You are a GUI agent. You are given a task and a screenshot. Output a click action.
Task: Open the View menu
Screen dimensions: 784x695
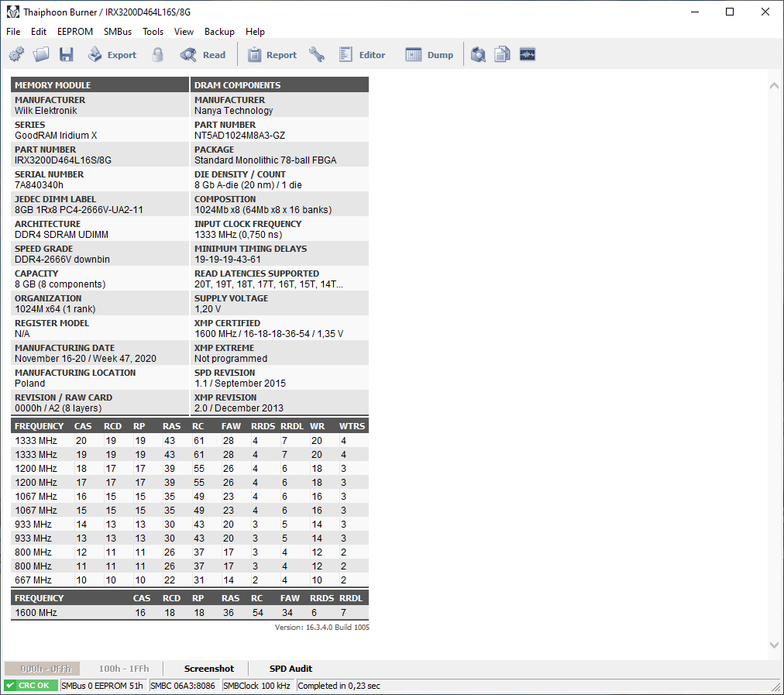184,32
